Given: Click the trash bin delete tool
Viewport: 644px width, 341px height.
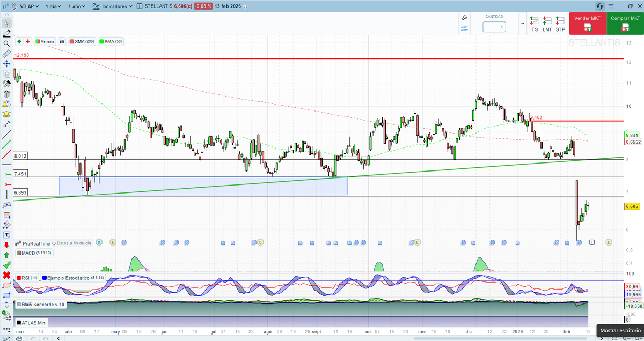Looking at the screenshot, I should pyautogui.click(x=6, y=94).
